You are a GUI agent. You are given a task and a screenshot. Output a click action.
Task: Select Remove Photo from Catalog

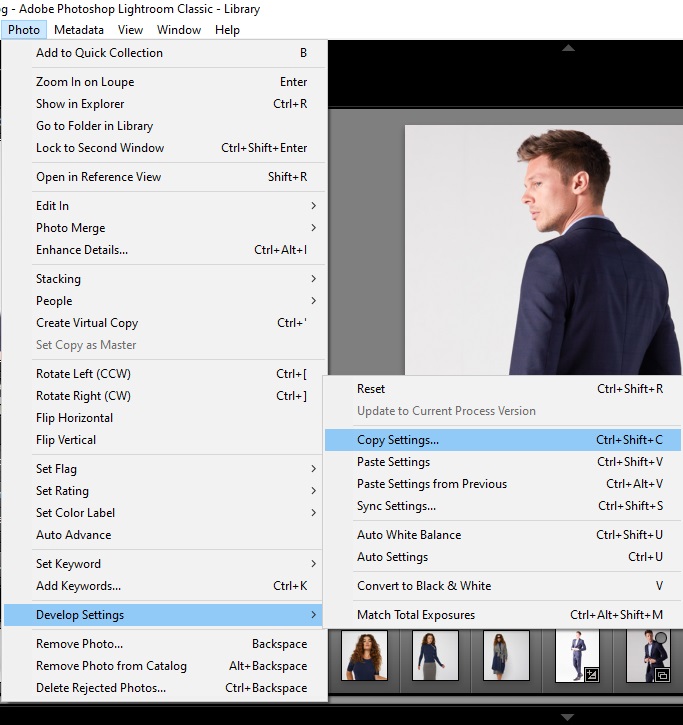tap(165, 666)
